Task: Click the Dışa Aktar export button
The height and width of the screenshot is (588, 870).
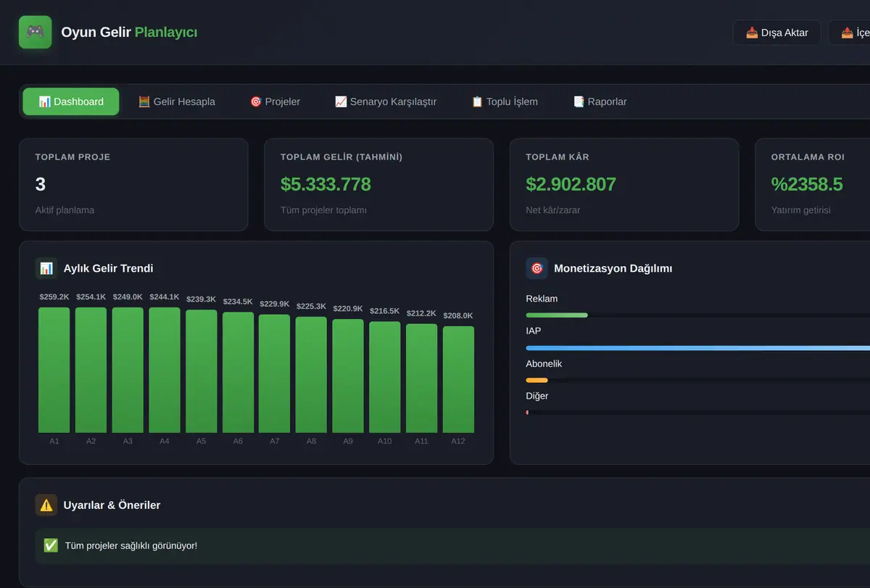Action: [777, 33]
